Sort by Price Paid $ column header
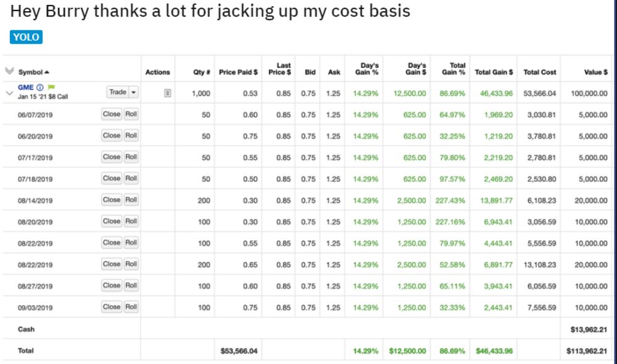Viewport: 617px width, 364px height. click(238, 72)
